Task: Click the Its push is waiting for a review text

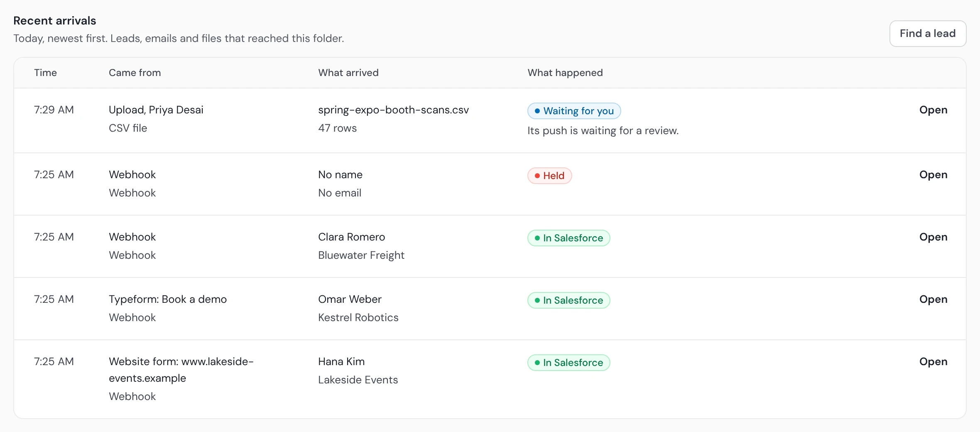Action: (x=603, y=131)
